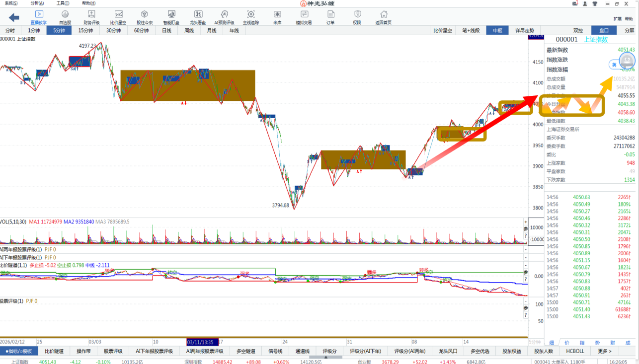This screenshot has width=639, height=364.
Task: Enable the 双控 view mode
Action: pyautogui.click(x=578, y=30)
